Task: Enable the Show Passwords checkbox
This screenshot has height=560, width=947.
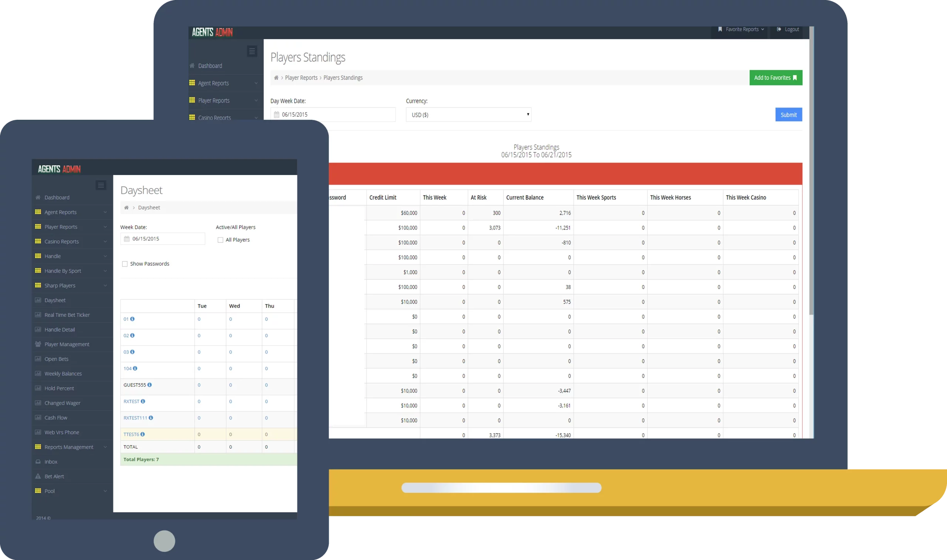Action: tap(125, 264)
